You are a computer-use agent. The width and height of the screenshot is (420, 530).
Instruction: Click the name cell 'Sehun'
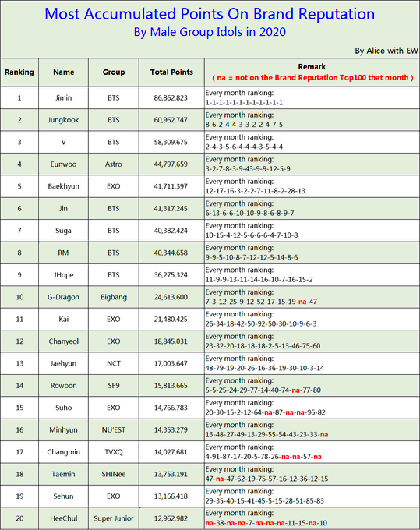[64, 496]
